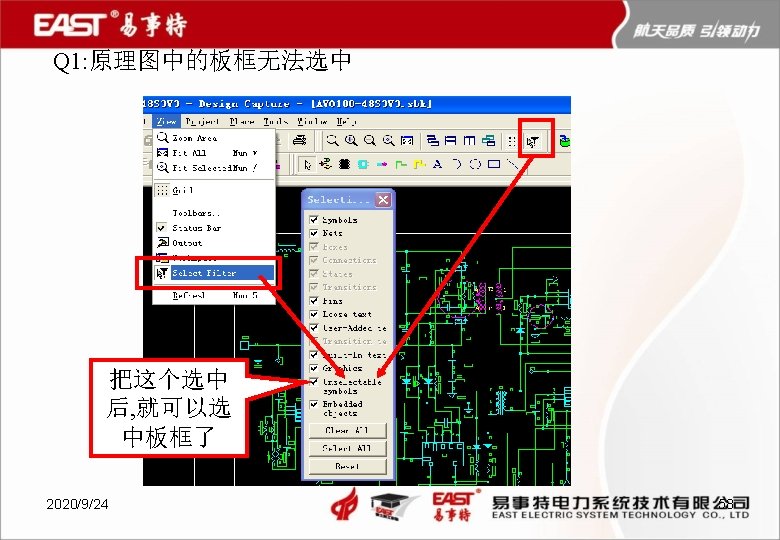Viewport: 780px width, 540px height.
Task: Select the cyan box tool icon
Action: tap(363, 164)
